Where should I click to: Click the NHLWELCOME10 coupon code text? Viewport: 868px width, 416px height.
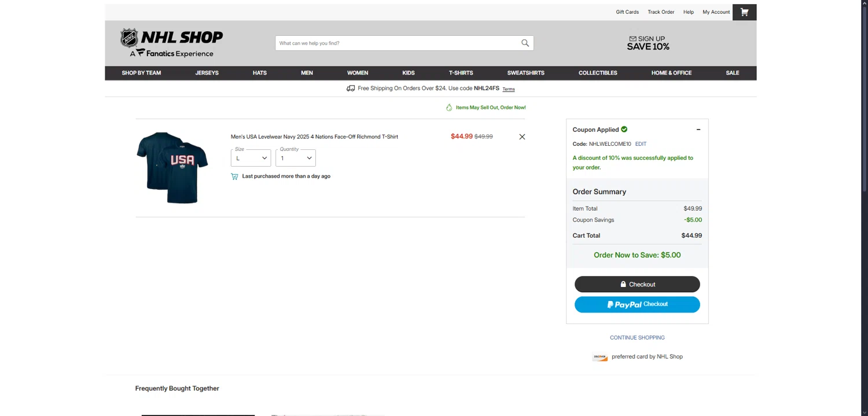(x=610, y=144)
